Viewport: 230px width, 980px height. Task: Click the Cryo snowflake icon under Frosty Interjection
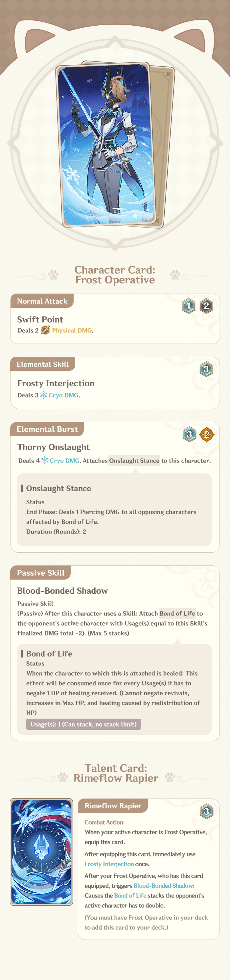[44, 395]
